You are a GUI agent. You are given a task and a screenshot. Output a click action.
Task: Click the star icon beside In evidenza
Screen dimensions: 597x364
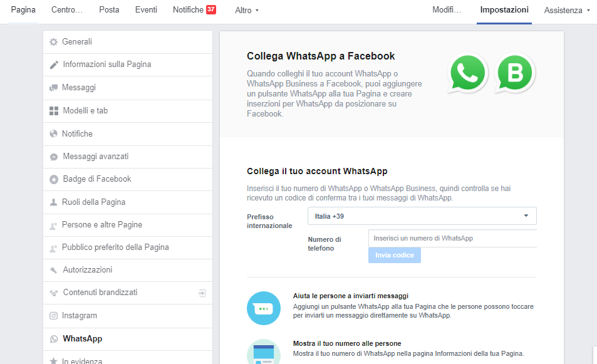54,361
